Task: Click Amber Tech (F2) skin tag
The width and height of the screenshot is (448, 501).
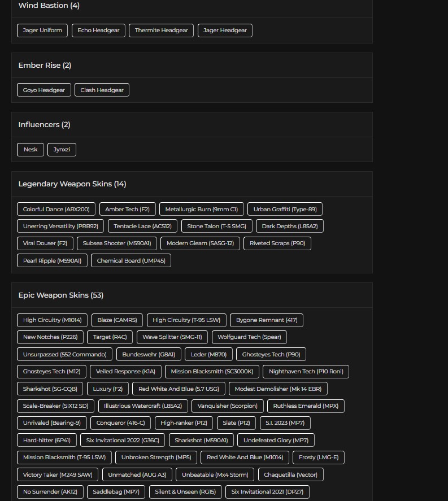Action: 128,210
